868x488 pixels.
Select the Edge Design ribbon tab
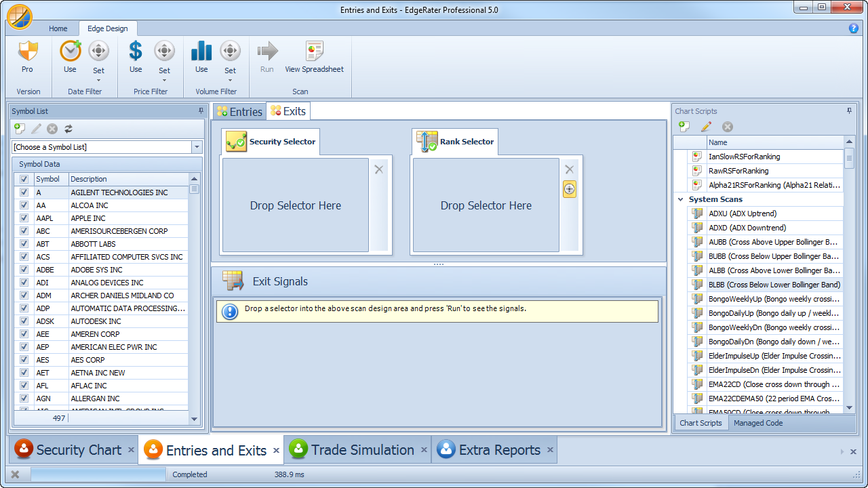[x=108, y=28]
